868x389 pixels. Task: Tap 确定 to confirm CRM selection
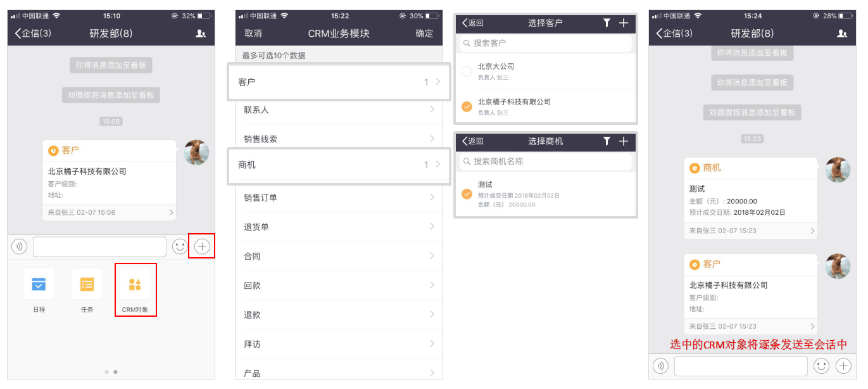click(424, 34)
